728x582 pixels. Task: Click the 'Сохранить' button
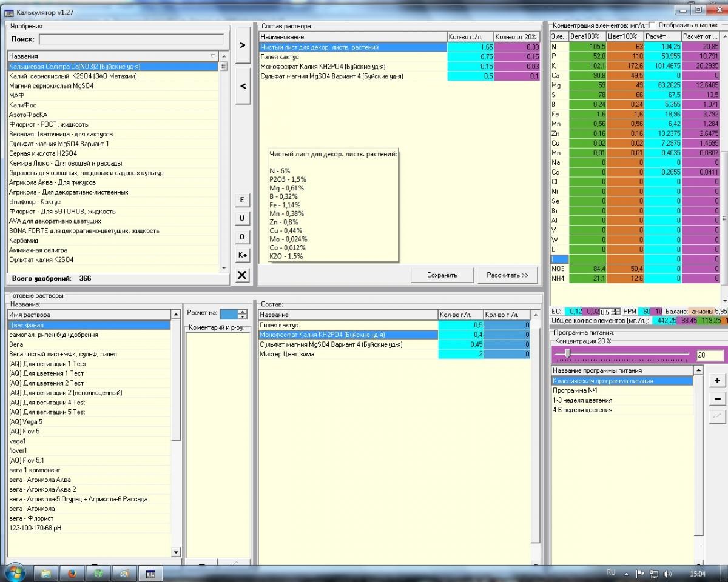442,275
